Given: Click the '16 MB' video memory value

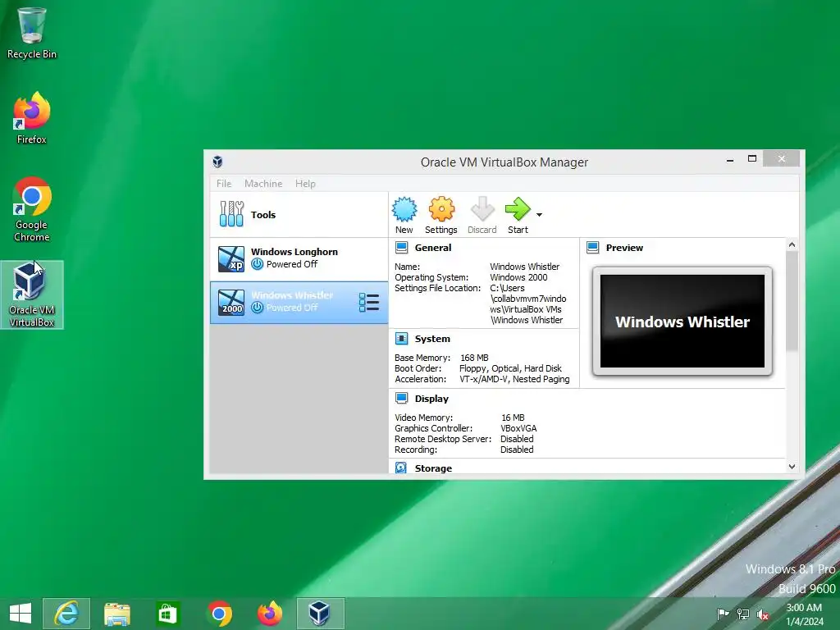Looking at the screenshot, I should [x=513, y=418].
